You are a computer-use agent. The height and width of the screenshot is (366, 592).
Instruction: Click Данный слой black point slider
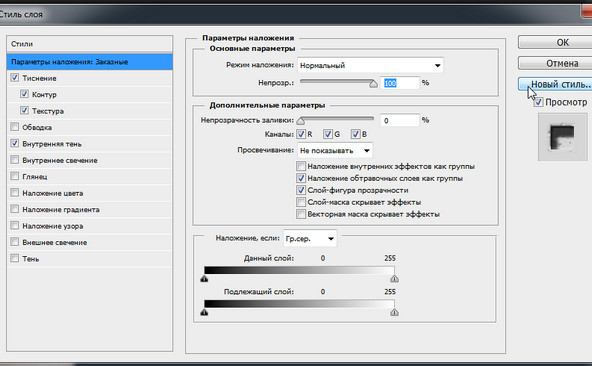click(204, 279)
